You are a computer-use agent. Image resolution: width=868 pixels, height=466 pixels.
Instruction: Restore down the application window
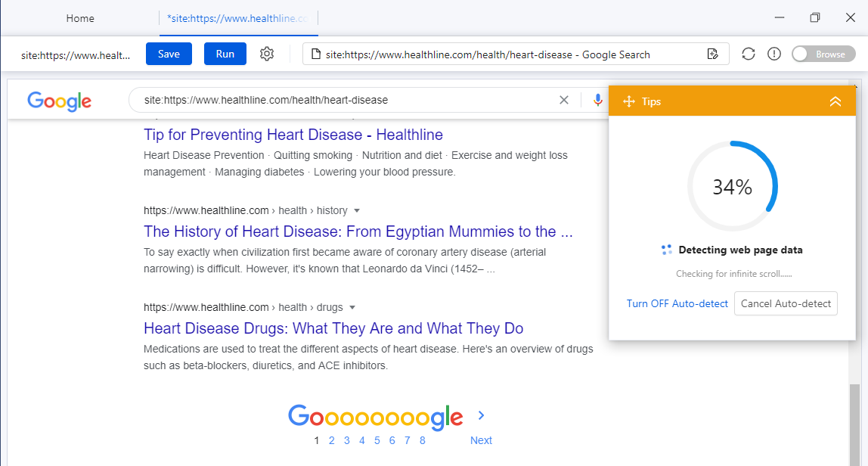[x=815, y=17]
